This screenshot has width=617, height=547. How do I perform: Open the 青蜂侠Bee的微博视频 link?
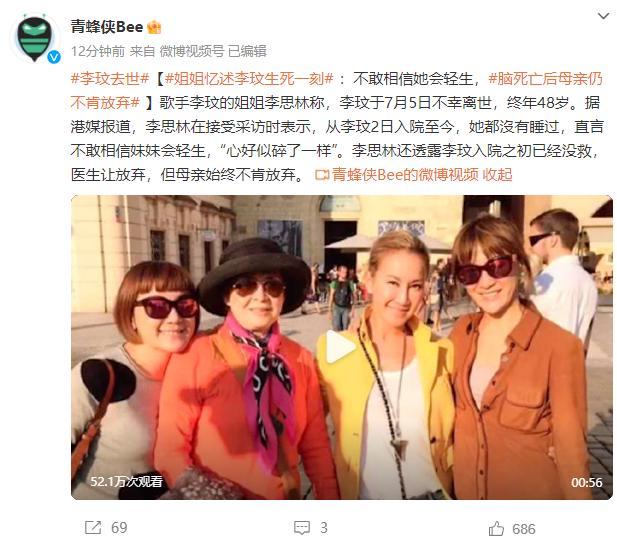pos(405,174)
